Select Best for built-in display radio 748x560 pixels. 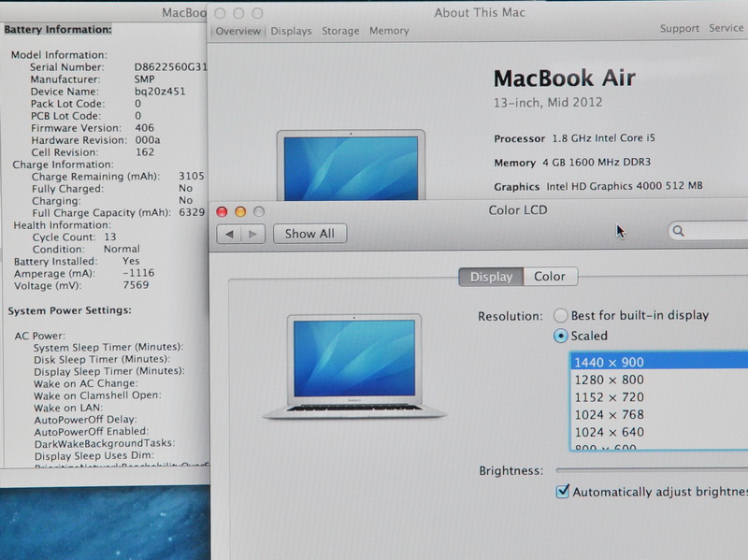pyautogui.click(x=560, y=315)
